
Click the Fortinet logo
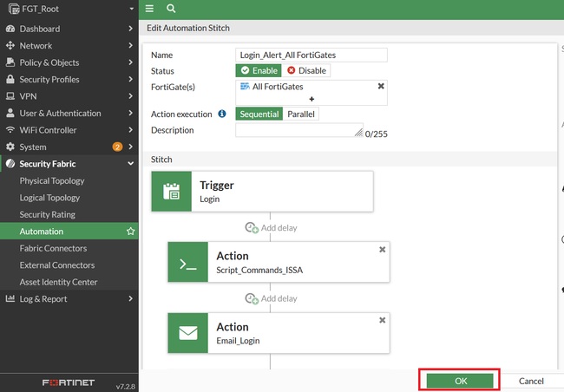click(x=69, y=382)
